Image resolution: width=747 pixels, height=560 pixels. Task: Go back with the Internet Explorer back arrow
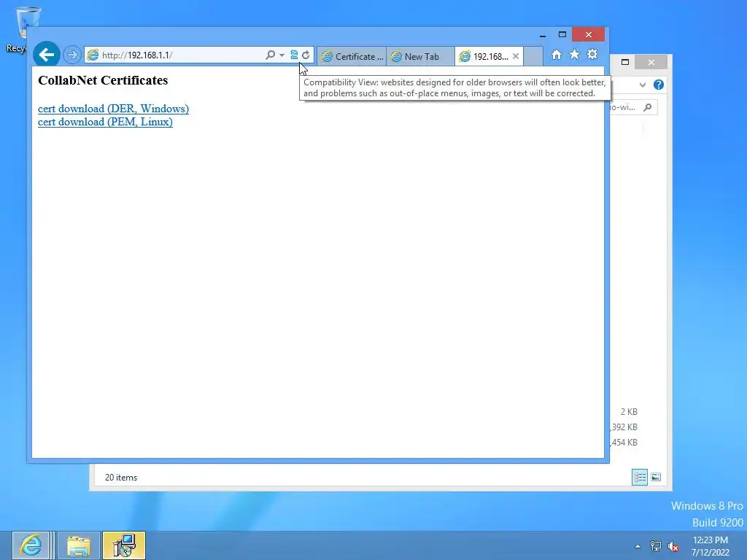[x=46, y=55]
